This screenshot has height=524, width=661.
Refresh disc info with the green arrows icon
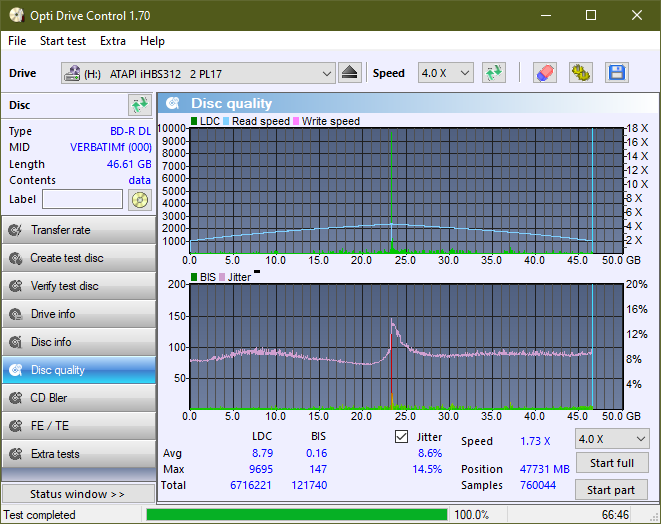[140, 105]
